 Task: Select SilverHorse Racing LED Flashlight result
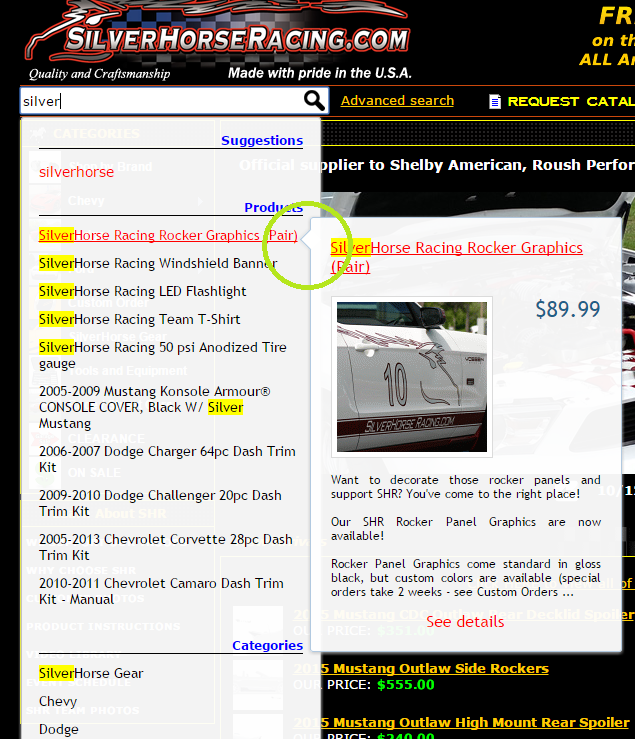[143, 292]
